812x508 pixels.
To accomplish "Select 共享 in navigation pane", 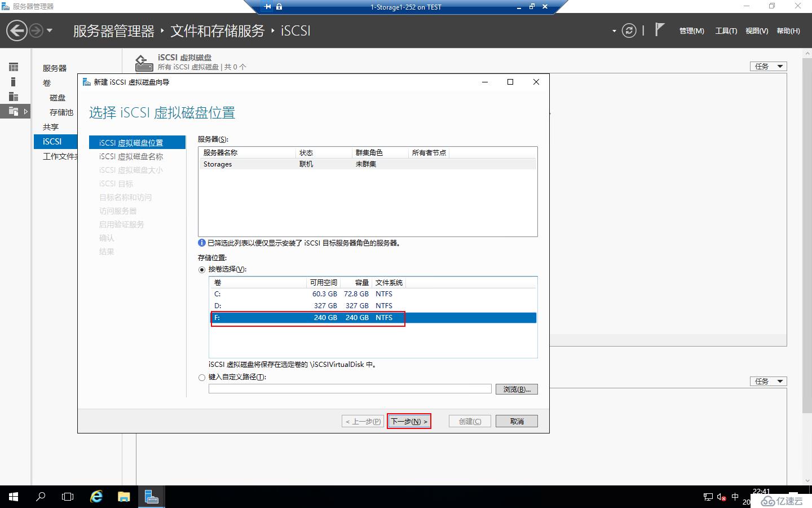I will pyautogui.click(x=51, y=127).
